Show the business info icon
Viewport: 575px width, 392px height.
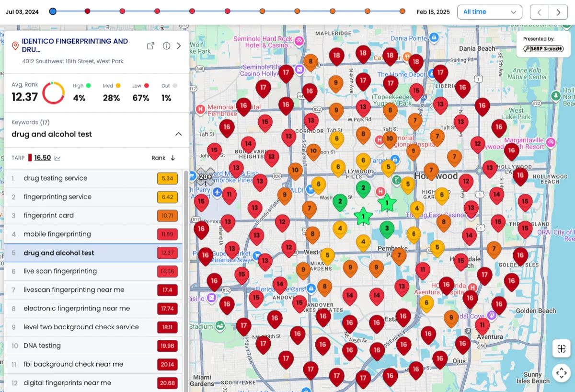166,46
